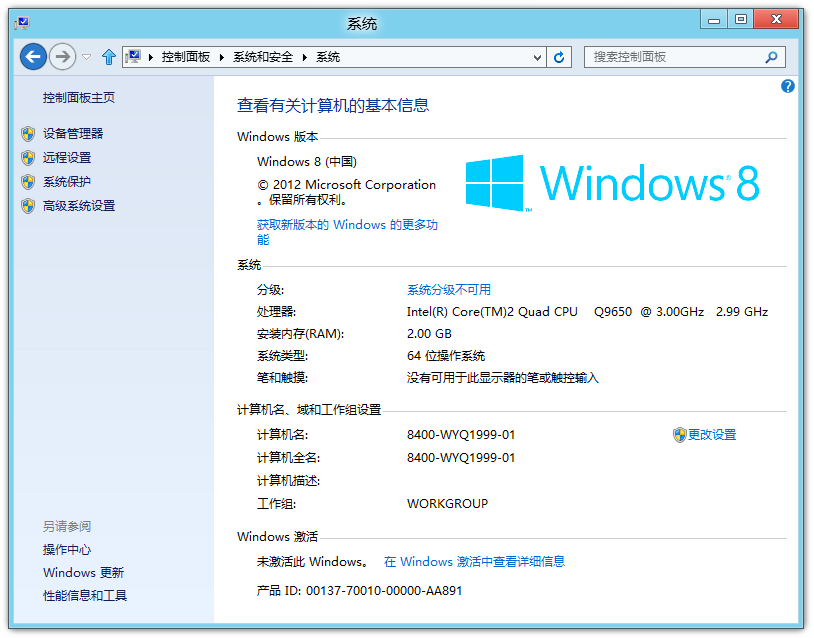Expand the arrow before 控制面板 in the breadcrumb
814x638 pixels.
(x=151, y=57)
